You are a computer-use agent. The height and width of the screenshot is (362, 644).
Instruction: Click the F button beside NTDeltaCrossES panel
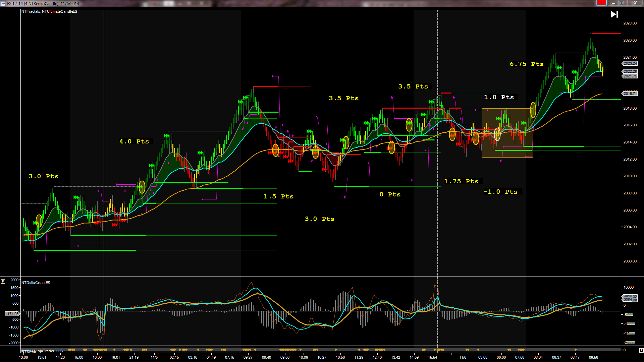[x=3, y=282]
